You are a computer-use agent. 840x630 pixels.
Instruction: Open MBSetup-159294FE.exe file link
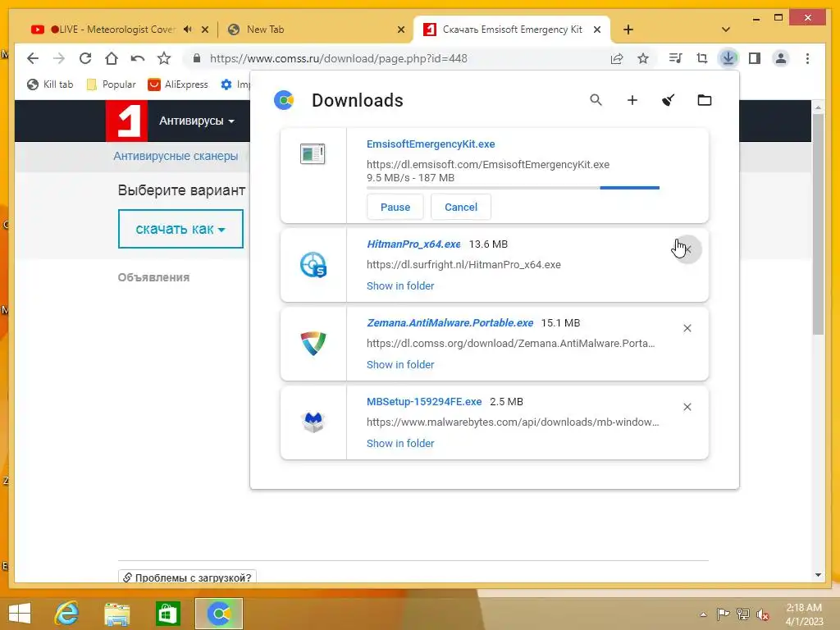(424, 402)
